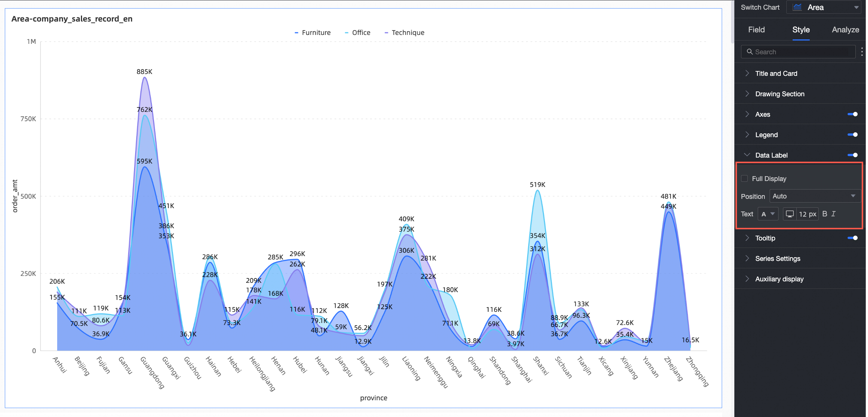Click the 206K data label at Anhui
The width and height of the screenshot is (868, 417).
pyautogui.click(x=57, y=281)
